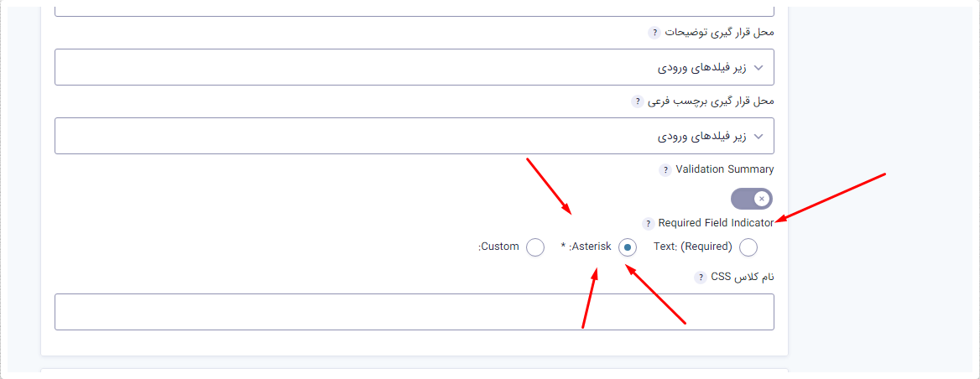
Task: Toggle the Validation Summary switch
Action: tap(752, 200)
